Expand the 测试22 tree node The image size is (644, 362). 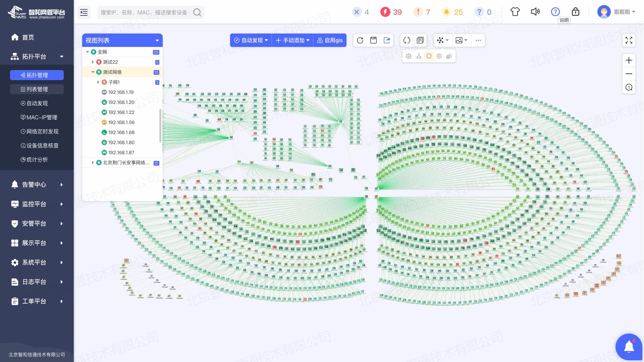point(93,62)
